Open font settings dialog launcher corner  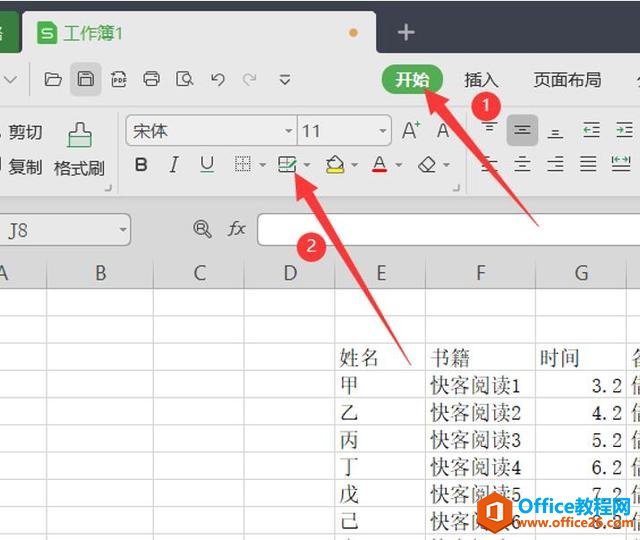[456, 188]
